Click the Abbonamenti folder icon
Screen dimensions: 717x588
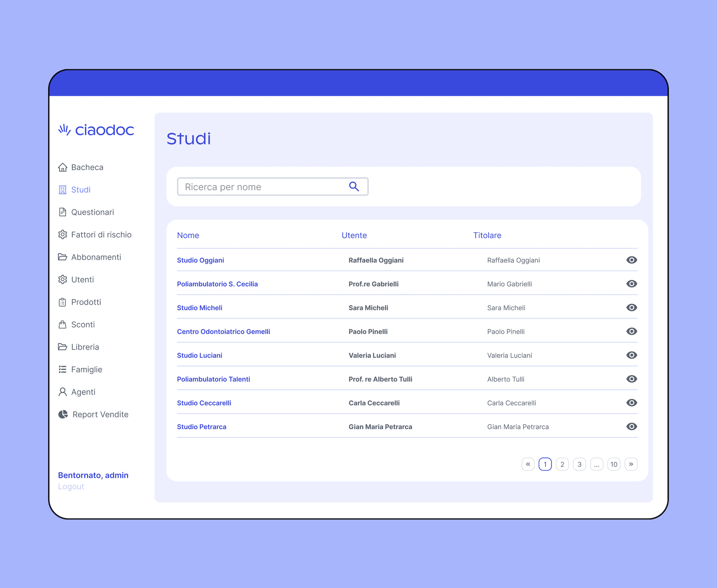click(63, 257)
